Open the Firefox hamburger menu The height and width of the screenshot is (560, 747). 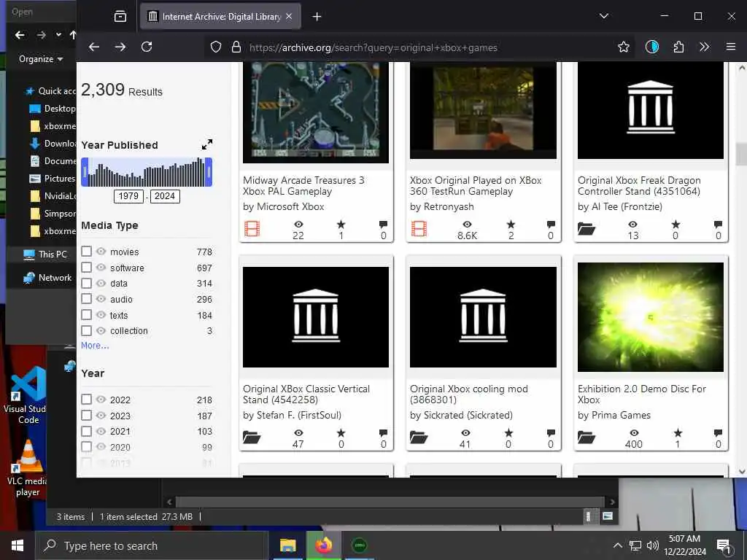[731, 47]
